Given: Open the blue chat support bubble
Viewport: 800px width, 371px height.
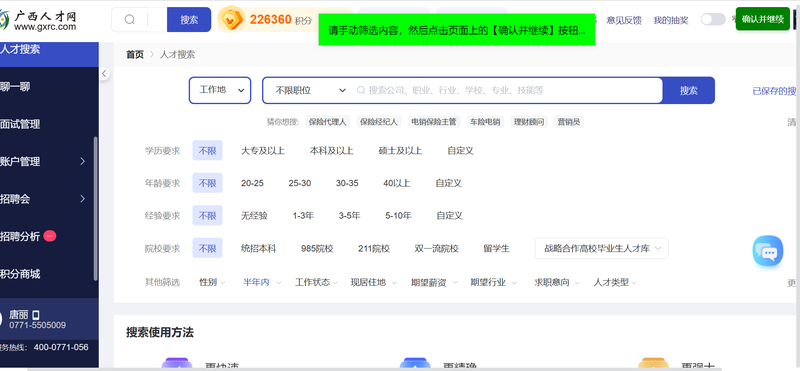Looking at the screenshot, I should coord(767,251).
